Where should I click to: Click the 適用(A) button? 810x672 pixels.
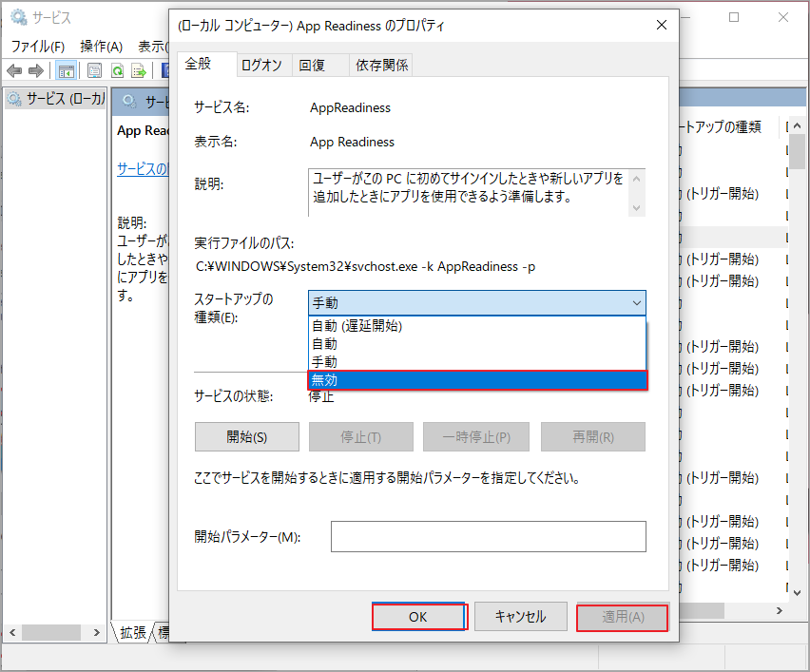coord(623,617)
